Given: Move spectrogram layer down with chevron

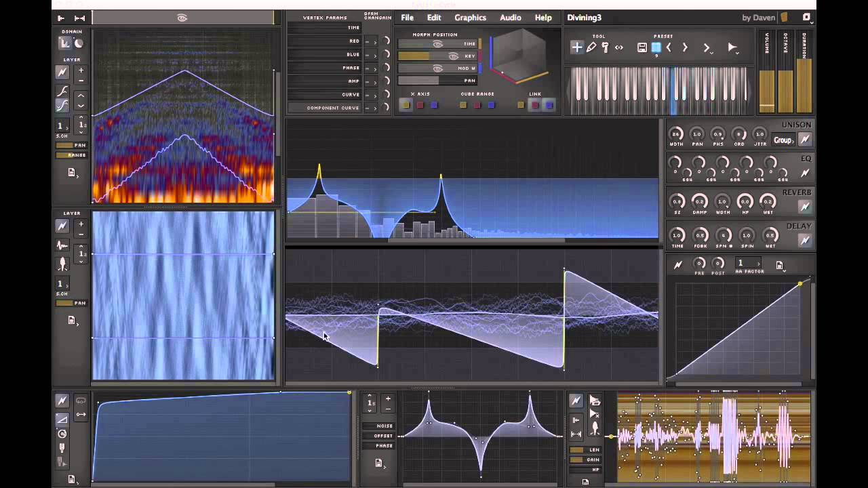Looking at the screenshot, I should [x=81, y=106].
